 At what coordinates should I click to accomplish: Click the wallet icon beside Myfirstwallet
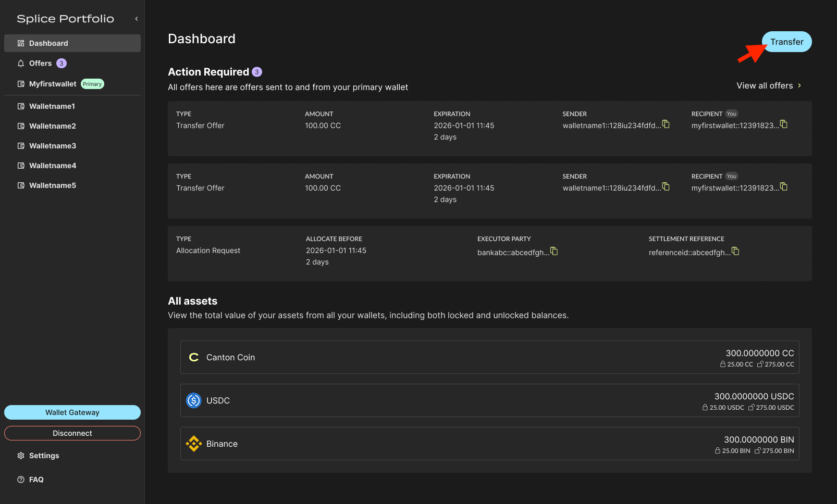(21, 84)
